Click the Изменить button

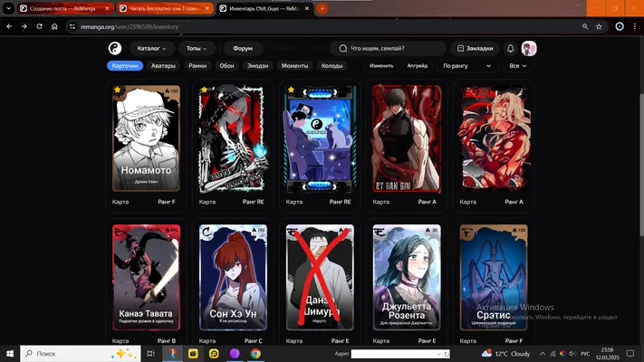point(381,66)
